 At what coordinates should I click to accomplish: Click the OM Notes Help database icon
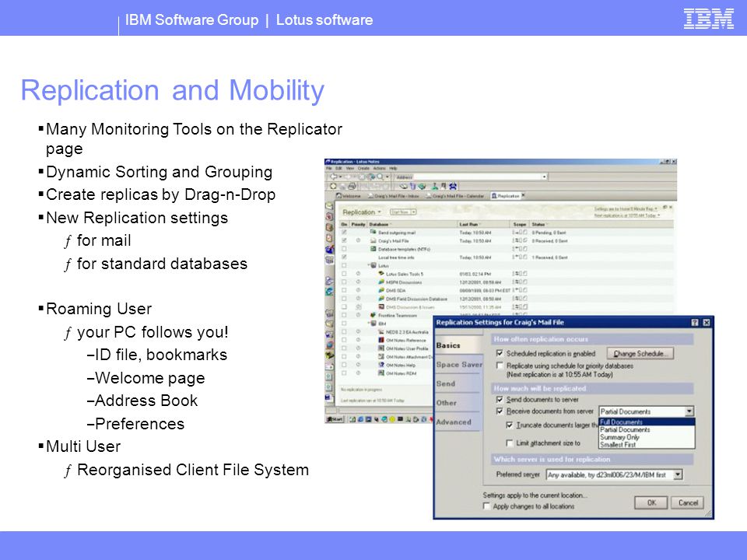[x=381, y=365]
